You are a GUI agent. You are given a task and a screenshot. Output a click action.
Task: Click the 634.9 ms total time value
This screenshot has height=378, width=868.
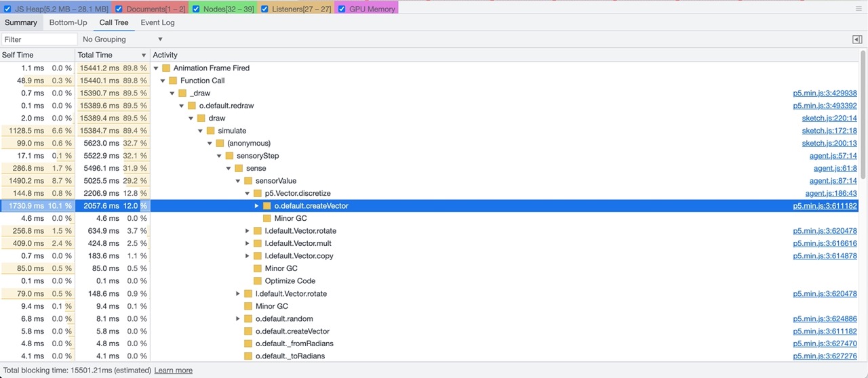[104, 231]
